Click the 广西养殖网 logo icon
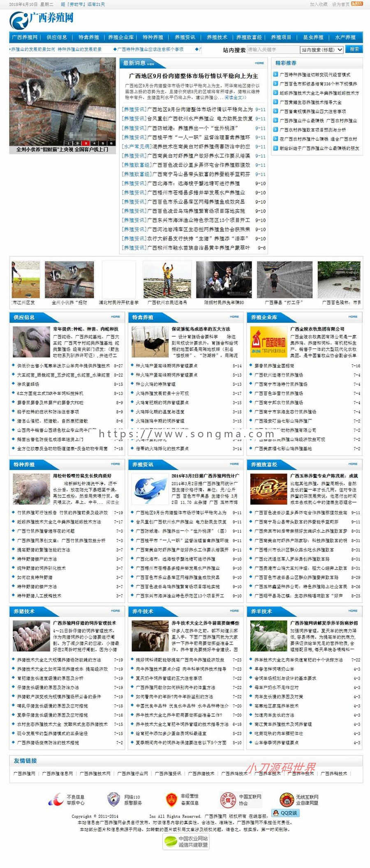This screenshot has height=868, width=370. point(19,20)
